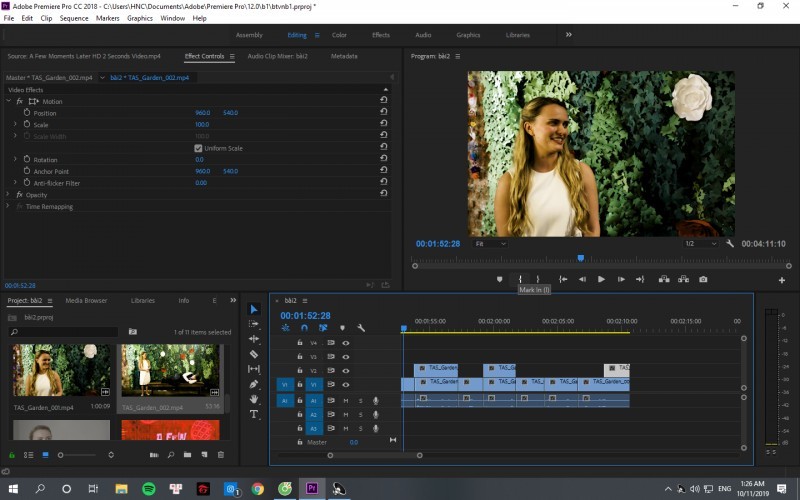Toggle V4 track output eye
This screenshot has height=500, width=800.
(345, 343)
